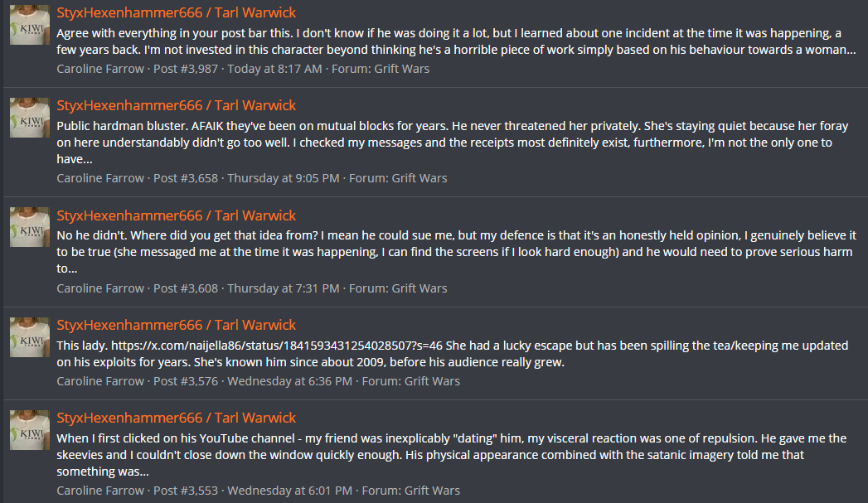
Task: Open thread title above "No he didn't" snippet
Action: tap(176, 215)
